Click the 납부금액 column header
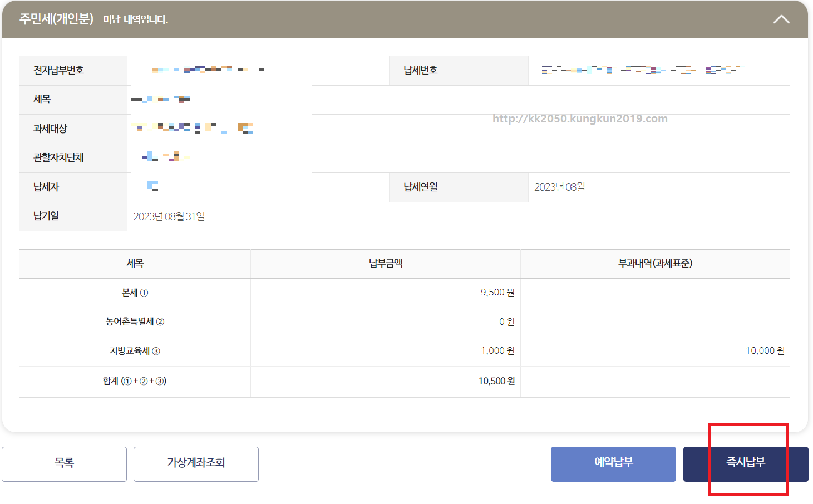Viewport: 813px width, 504px height. (x=385, y=263)
